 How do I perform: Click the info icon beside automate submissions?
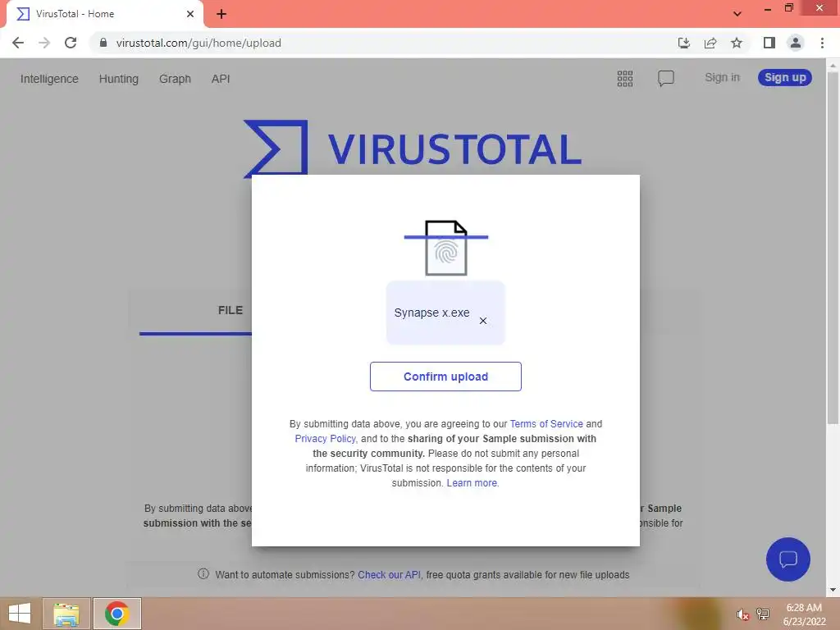[203, 573]
